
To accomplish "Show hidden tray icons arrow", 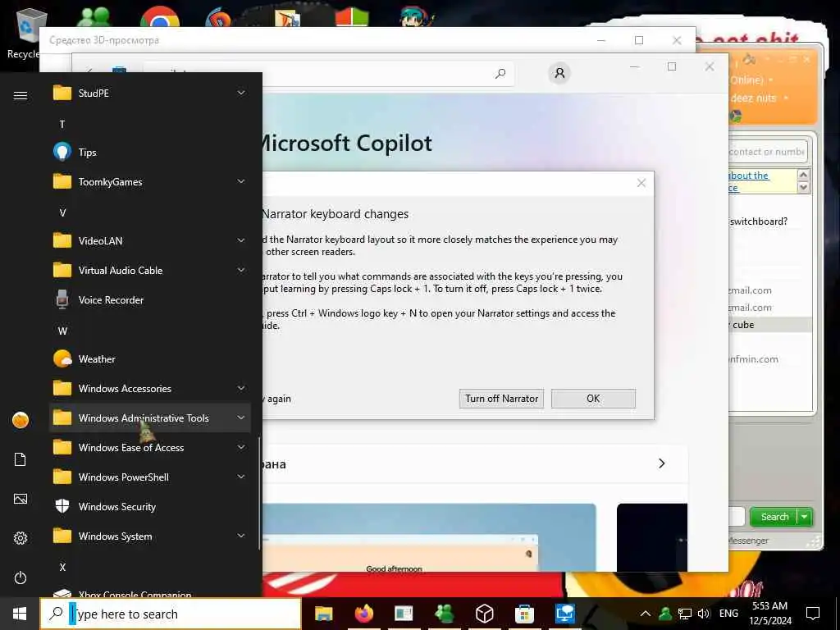I will pyautogui.click(x=646, y=614).
